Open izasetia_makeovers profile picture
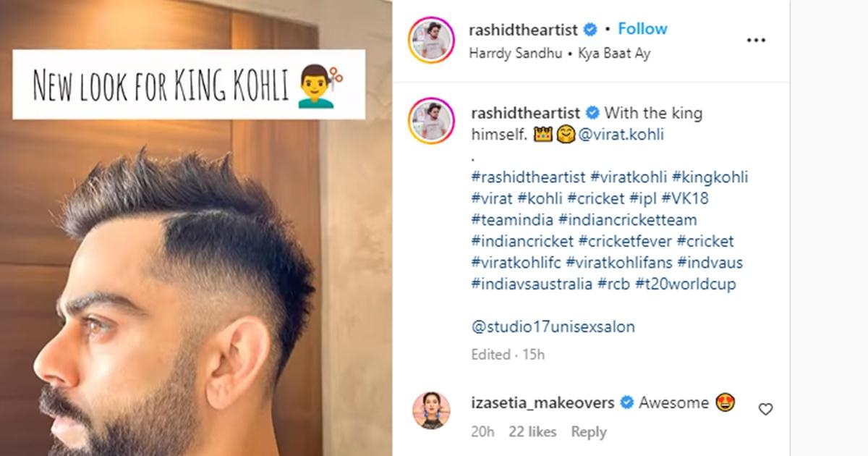868x456 pixels. pos(432,410)
